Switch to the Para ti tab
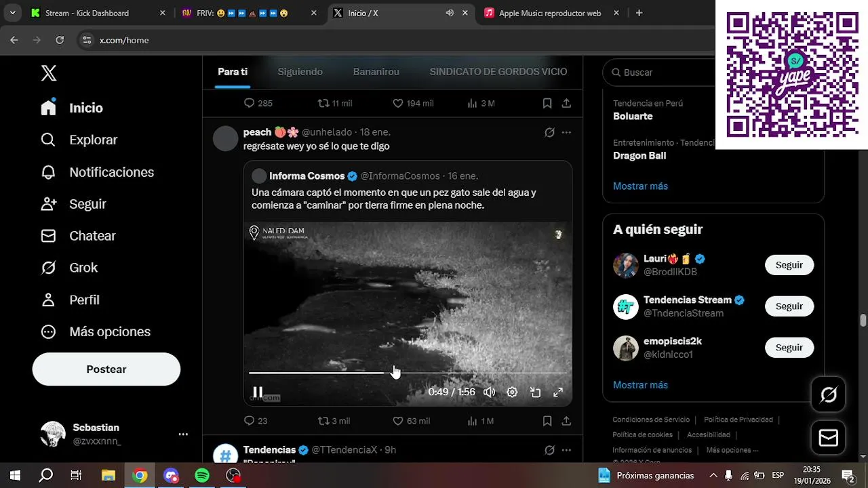The image size is (868, 488). tap(233, 72)
